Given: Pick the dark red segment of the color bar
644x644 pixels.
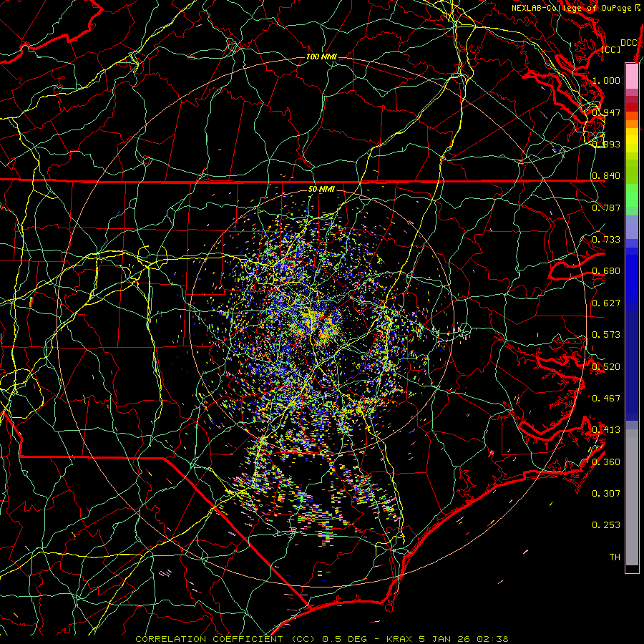Looking at the screenshot, I should point(632,107).
